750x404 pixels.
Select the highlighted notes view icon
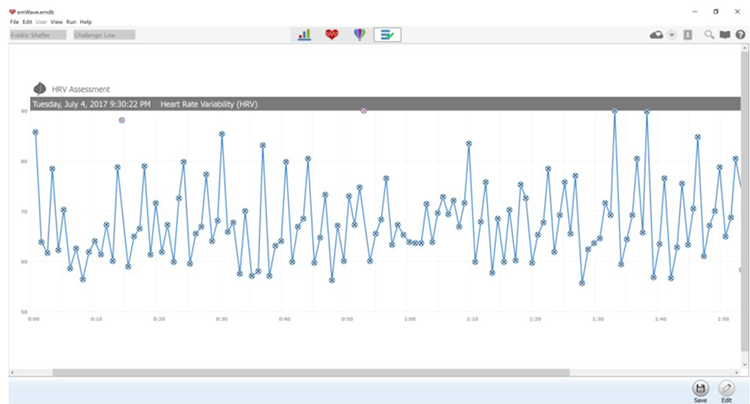[x=387, y=35]
